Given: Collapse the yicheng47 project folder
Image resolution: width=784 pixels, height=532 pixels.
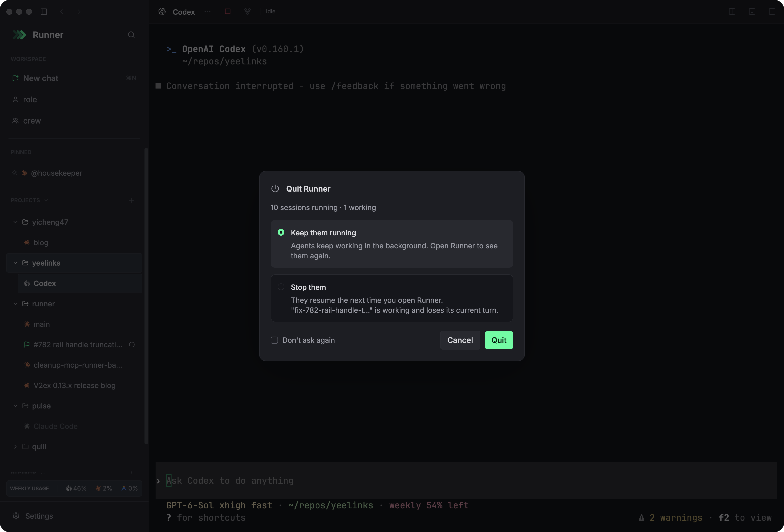Looking at the screenshot, I should point(15,222).
